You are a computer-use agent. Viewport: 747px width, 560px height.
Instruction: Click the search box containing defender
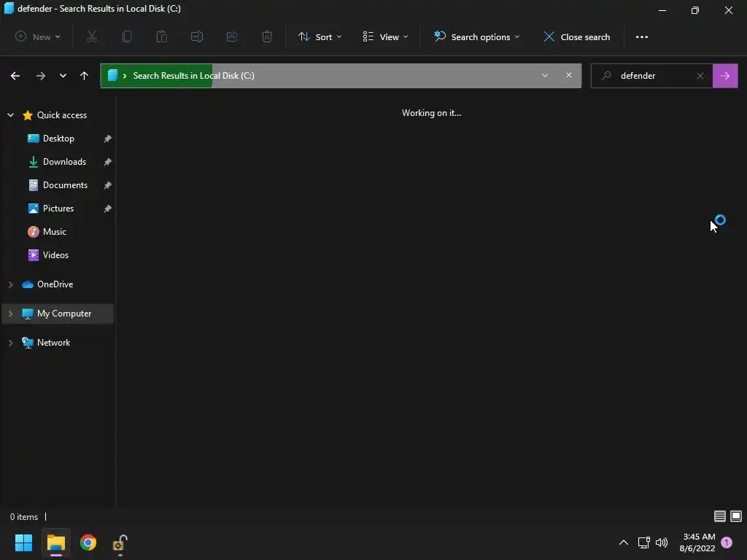click(x=651, y=76)
